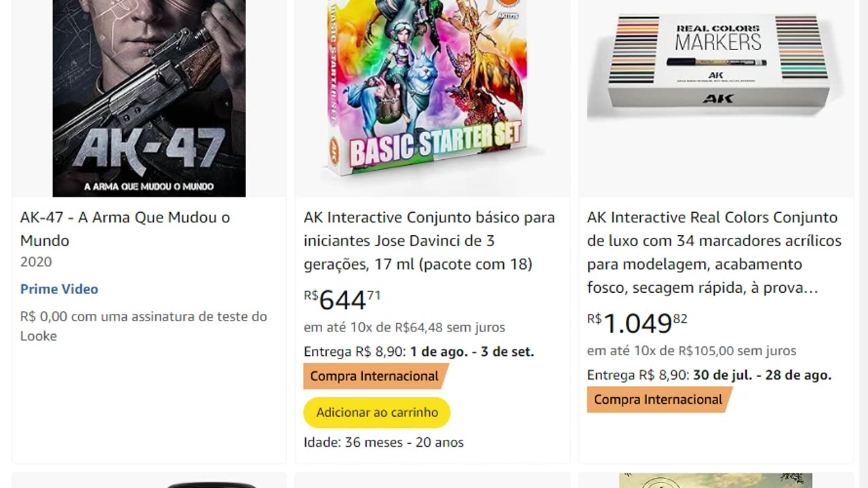Select the Compra Internacional badge under the starter set

coord(374,376)
